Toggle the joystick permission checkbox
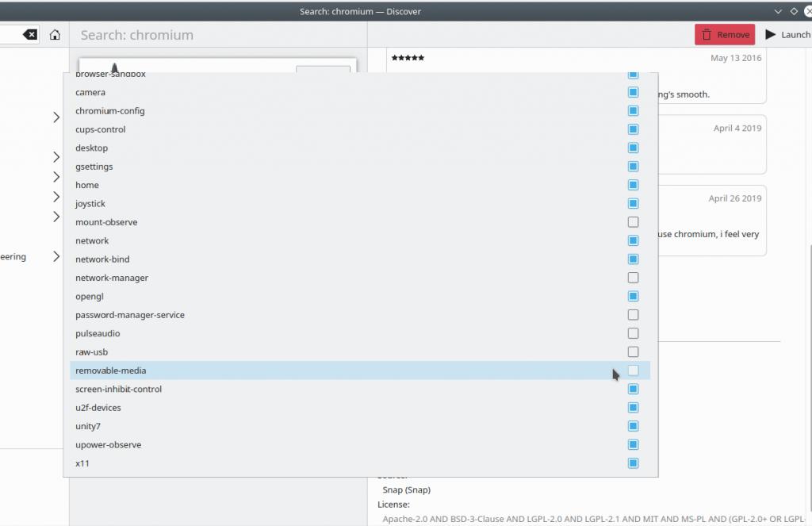The width and height of the screenshot is (812, 526). coord(633,204)
